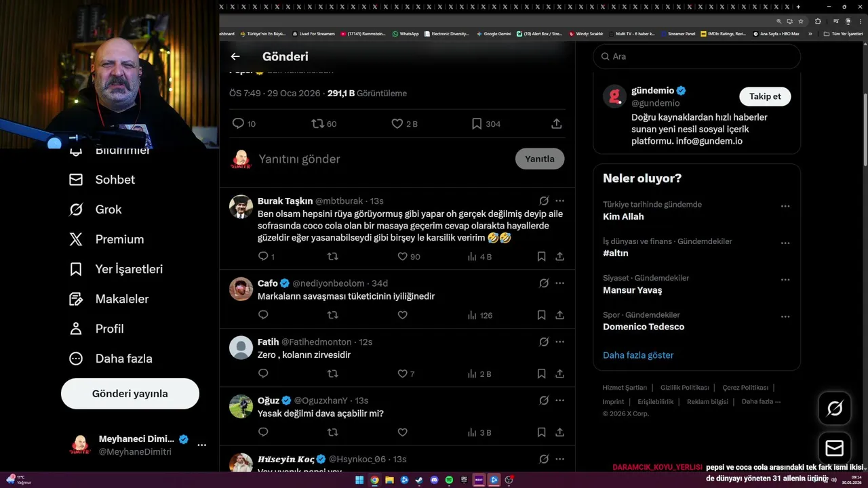Screen dimensions: 868x488
Task: Bookmark Burak Taşkın's reply
Action: click(541, 256)
